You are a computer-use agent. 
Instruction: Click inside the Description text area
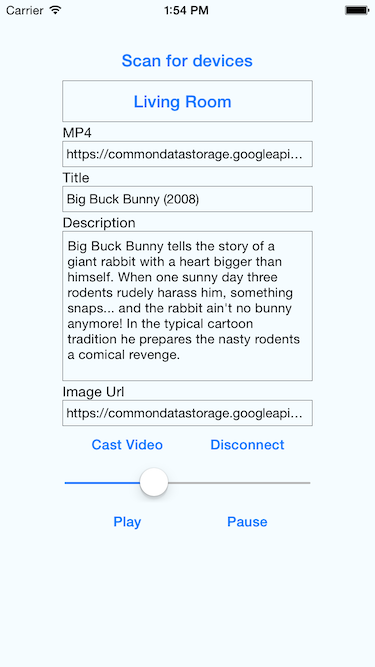pyautogui.click(x=188, y=306)
